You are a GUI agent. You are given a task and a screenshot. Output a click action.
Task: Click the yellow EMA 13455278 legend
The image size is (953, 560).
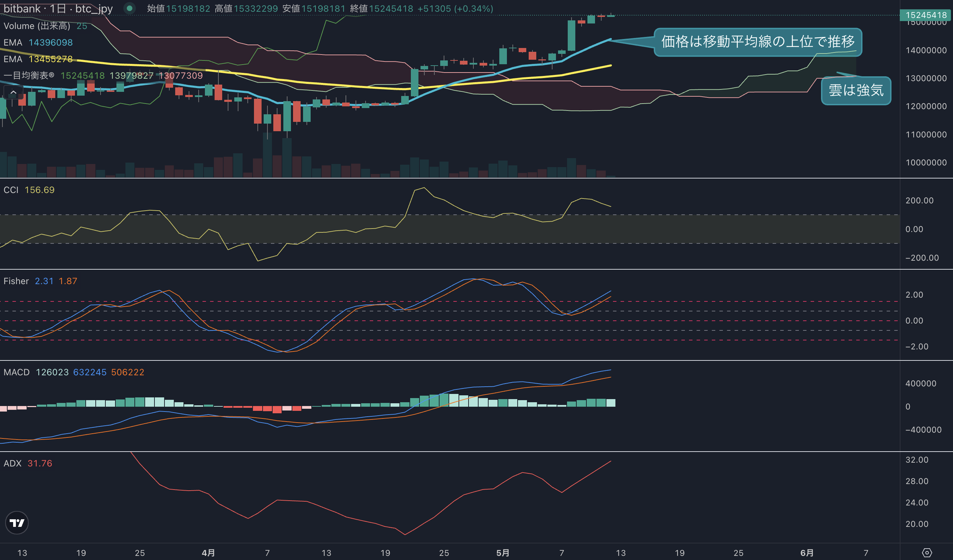click(x=38, y=59)
